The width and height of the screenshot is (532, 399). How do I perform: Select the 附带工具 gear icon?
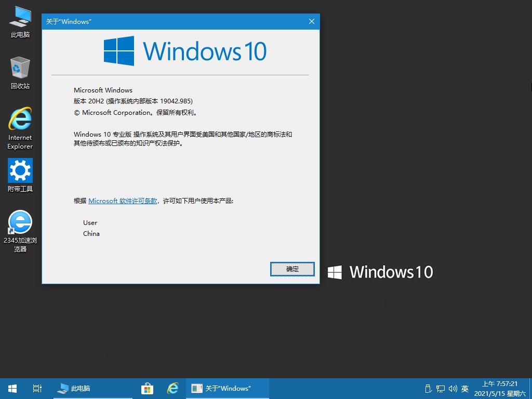coord(20,176)
